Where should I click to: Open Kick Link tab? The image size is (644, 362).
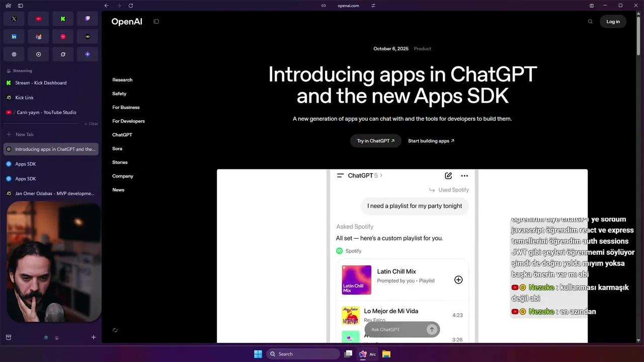coord(51,98)
